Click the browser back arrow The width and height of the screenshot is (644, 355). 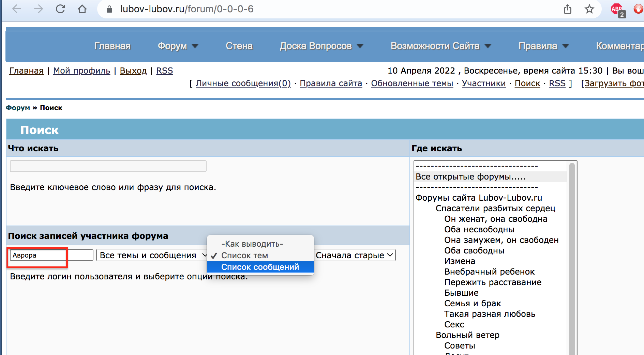(16, 9)
